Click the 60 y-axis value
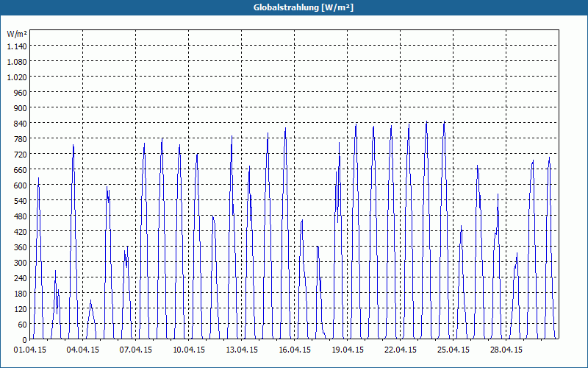The image size is (588, 368). (23, 325)
